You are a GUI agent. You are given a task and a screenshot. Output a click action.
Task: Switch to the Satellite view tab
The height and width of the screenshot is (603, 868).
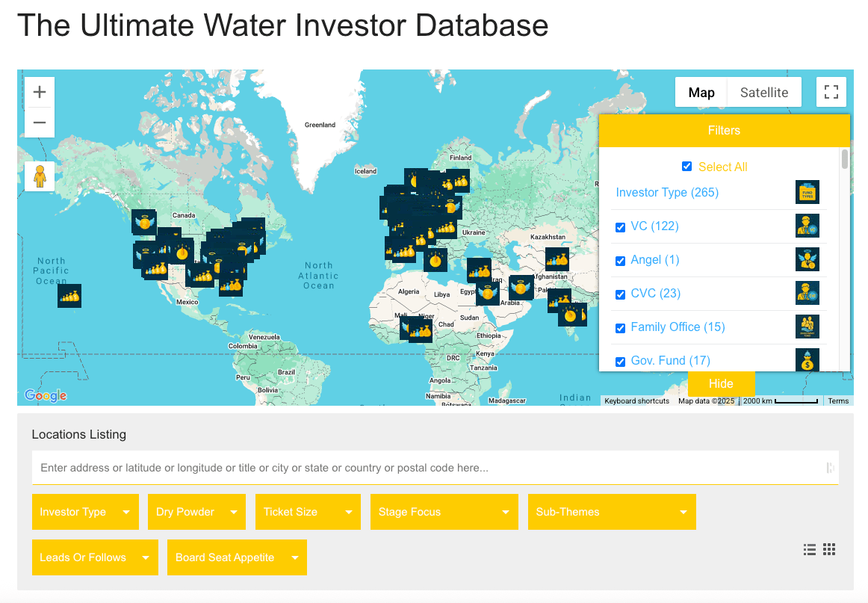(x=764, y=93)
